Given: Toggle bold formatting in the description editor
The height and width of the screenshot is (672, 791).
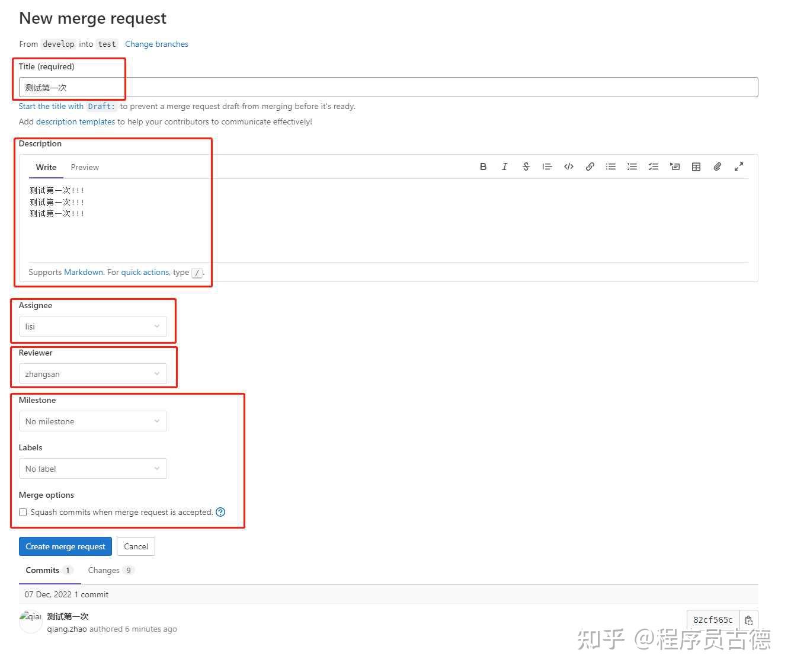Looking at the screenshot, I should [483, 167].
